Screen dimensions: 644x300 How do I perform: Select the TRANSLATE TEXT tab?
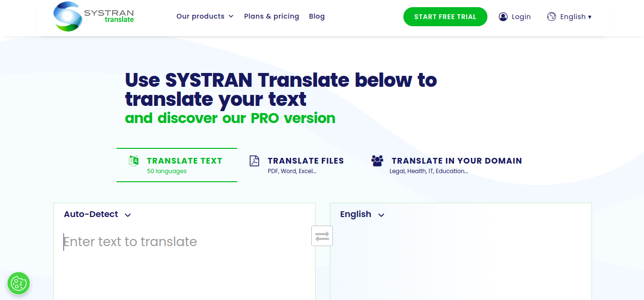coord(177,165)
